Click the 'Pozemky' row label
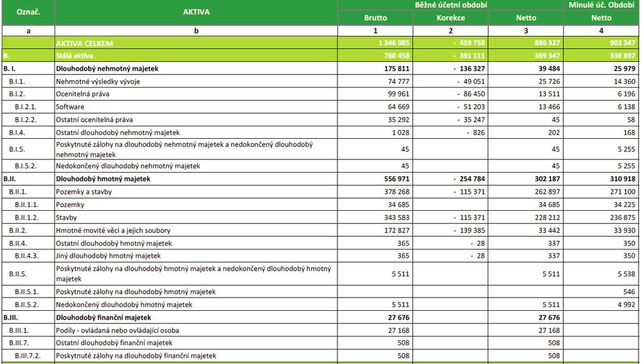 [x=70, y=205]
